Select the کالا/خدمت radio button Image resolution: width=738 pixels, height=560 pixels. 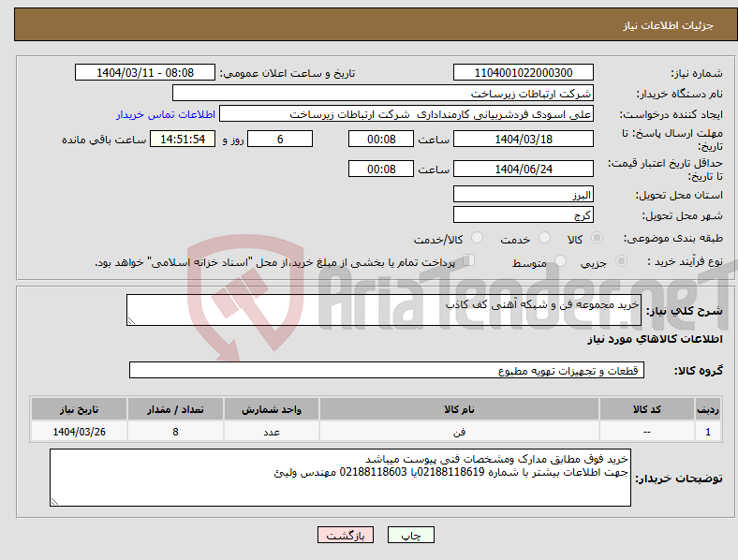pyautogui.click(x=478, y=238)
